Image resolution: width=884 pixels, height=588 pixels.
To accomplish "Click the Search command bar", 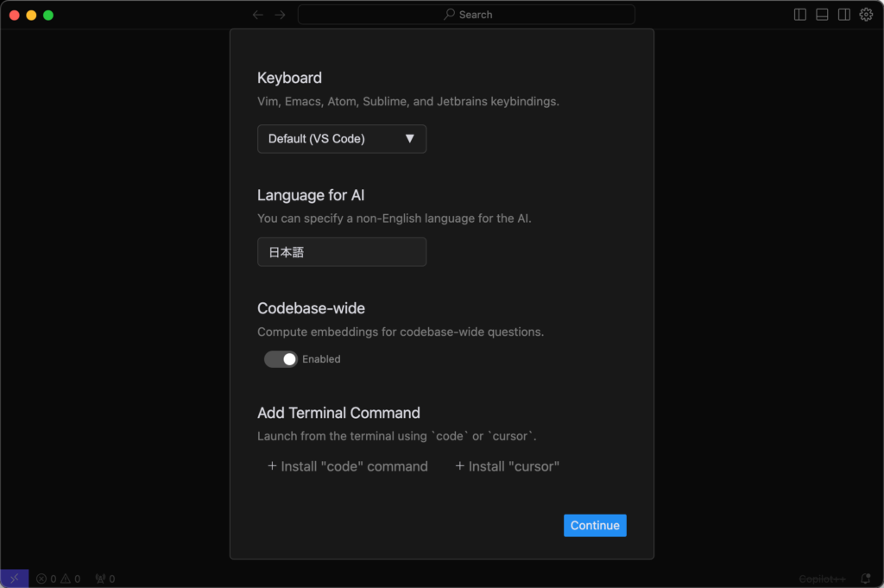I will (x=466, y=15).
